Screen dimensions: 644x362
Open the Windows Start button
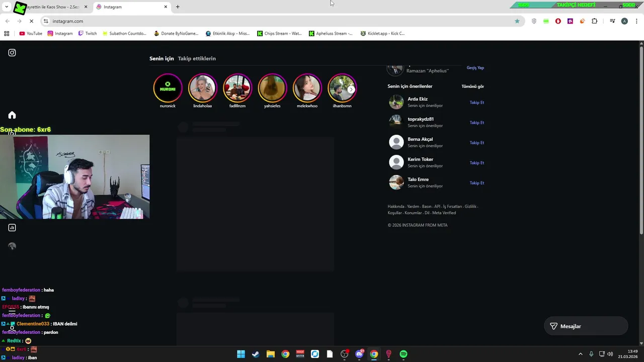point(241,354)
